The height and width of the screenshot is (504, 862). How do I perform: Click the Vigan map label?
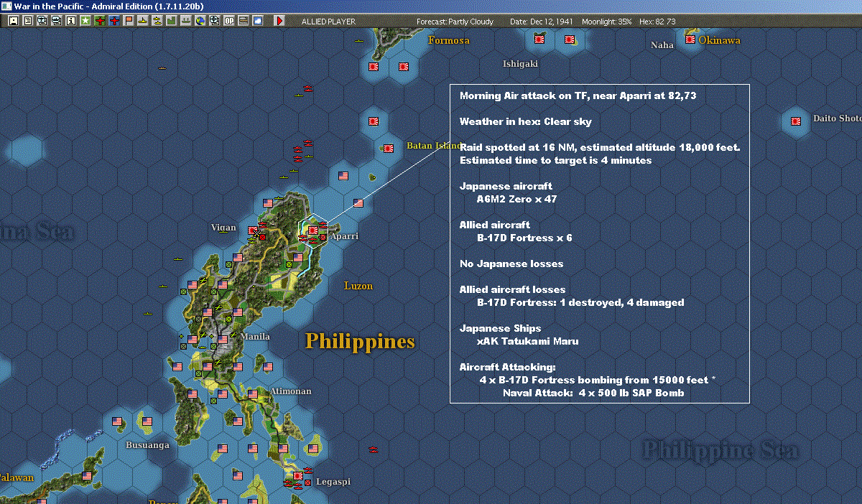(223, 228)
